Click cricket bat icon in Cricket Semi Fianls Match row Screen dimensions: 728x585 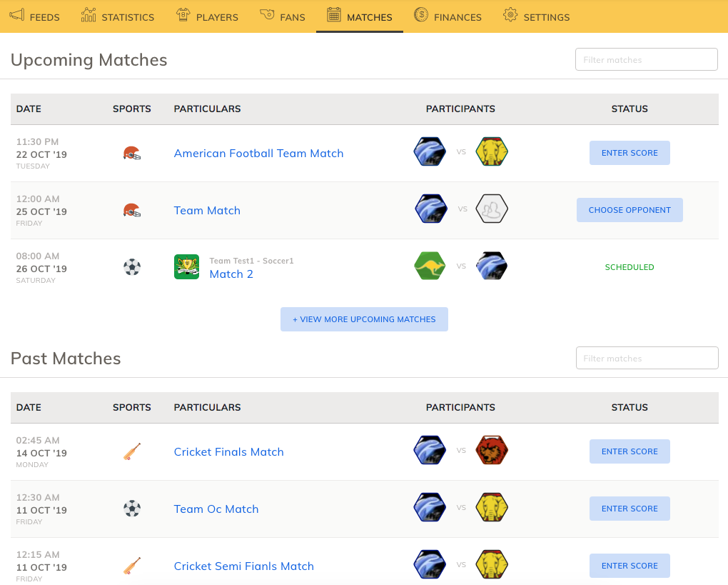(x=132, y=566)
